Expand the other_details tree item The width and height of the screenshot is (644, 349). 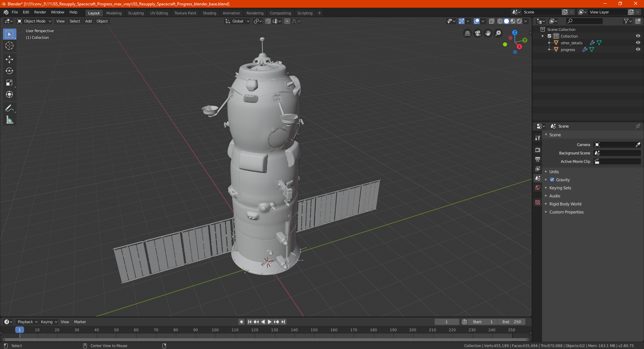point(549,43)
